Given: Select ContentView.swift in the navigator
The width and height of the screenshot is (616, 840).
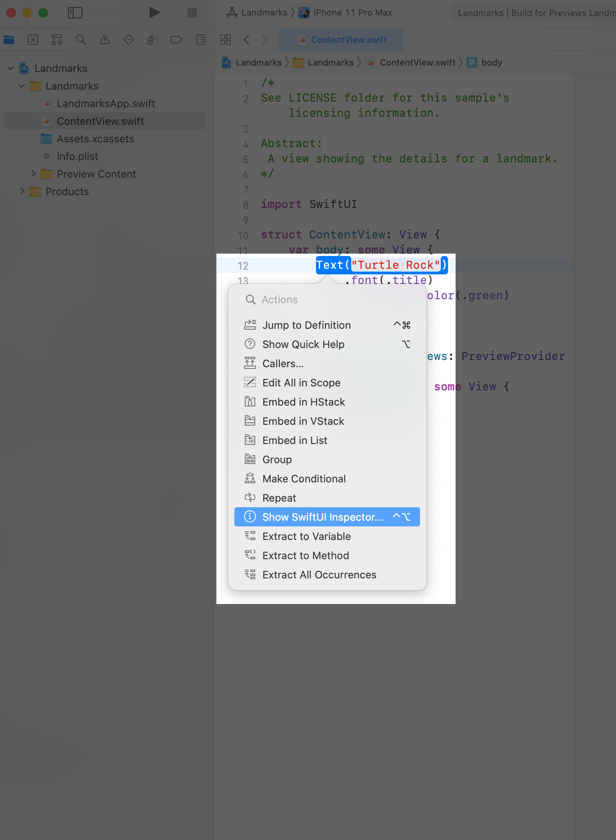Looking at the screenshot, I should click(105, 121).
